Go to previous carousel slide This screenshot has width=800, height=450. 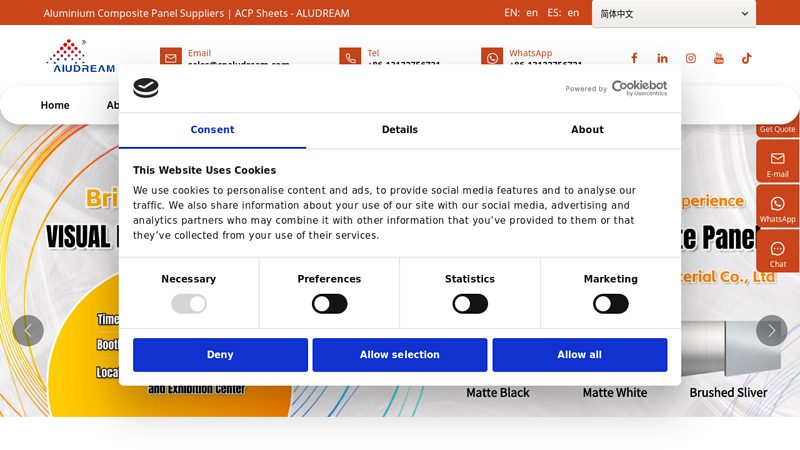(28, 331)
